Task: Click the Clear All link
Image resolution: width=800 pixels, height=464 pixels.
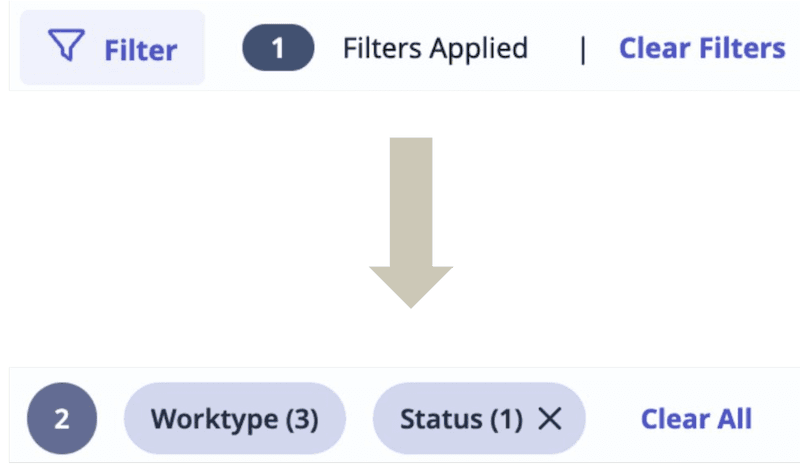Action: click(696, 419)
